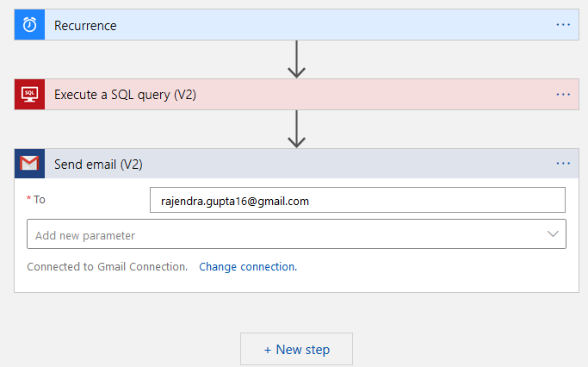Click the required To field label
The height and width of the screenshot is (367, 588).
[39, 200]
